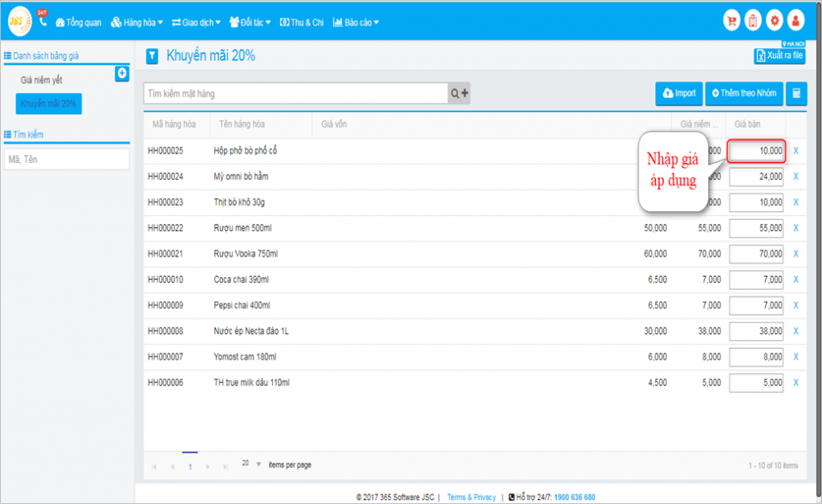Click hotline 1900 636 680 link
The width and height of the screenshot is (822, 504).
coord(575,498)
